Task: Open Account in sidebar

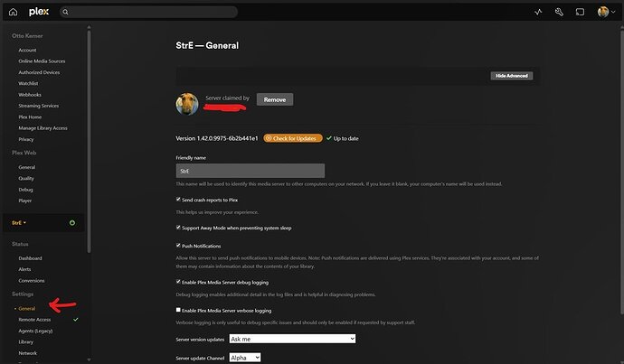Action: 27,50
